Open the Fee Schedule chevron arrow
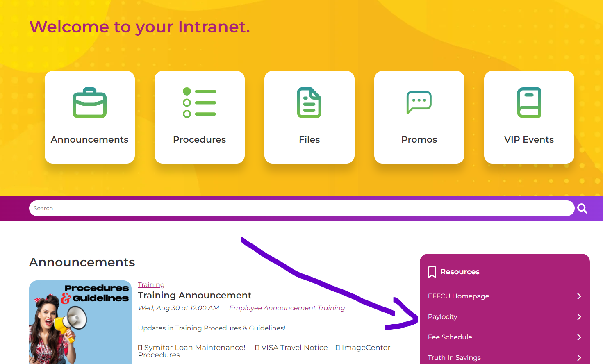The width and height of the screenshot is (603, 364). (579, 337)
